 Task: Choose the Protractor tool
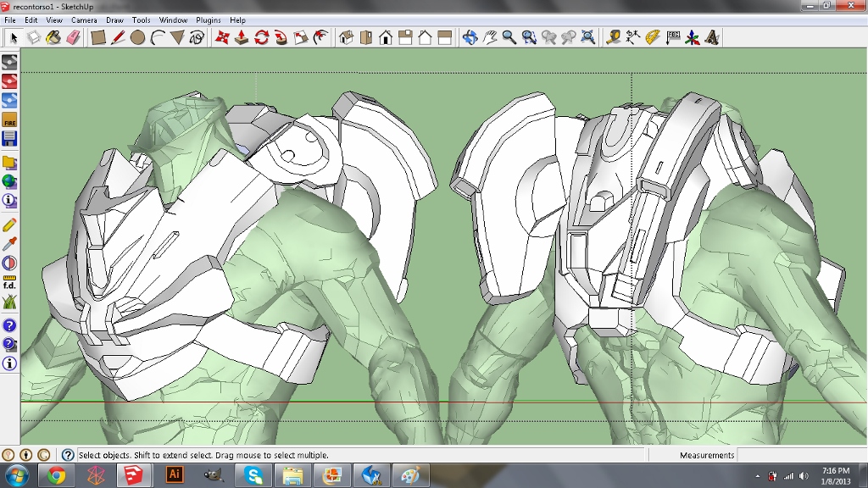652,37
